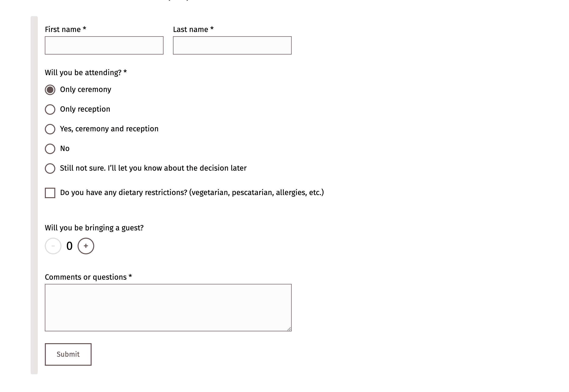The height and width of the screenshot is (392, 569).
Task: Click the guest counter decrement button
Action: tap(53, 246)
